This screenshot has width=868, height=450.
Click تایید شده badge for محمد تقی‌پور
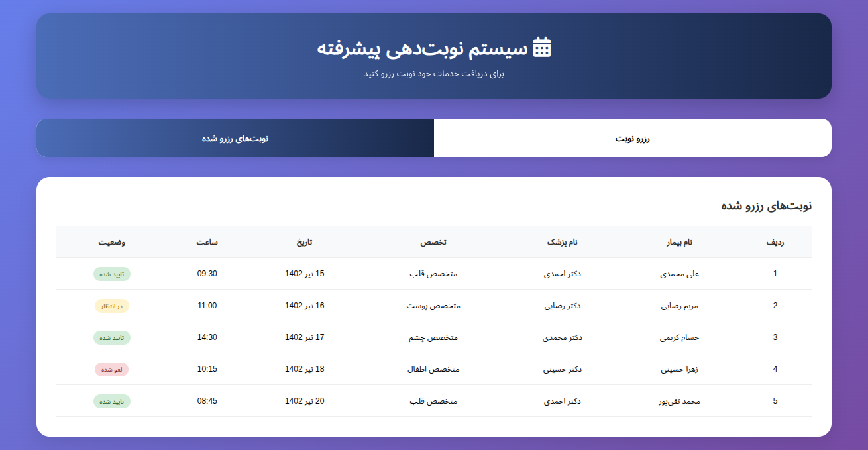coord(112,402)
